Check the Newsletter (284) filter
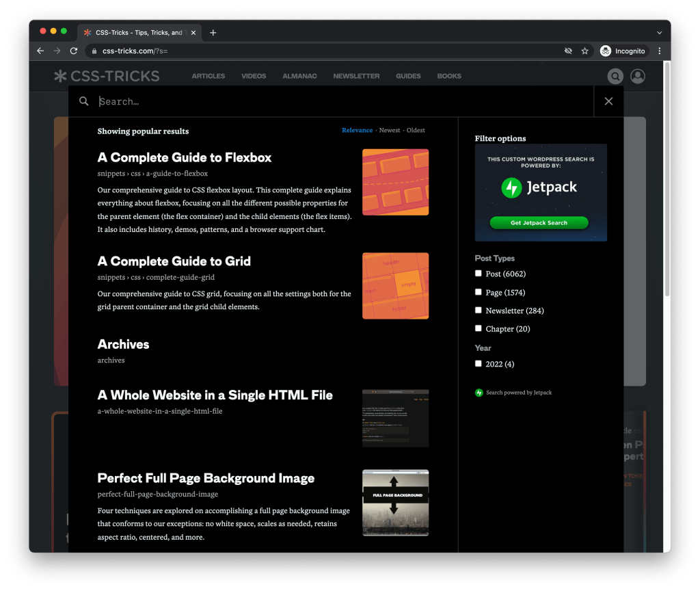Image resolution: width=700 pixels, height=591 pixels. 478,310
